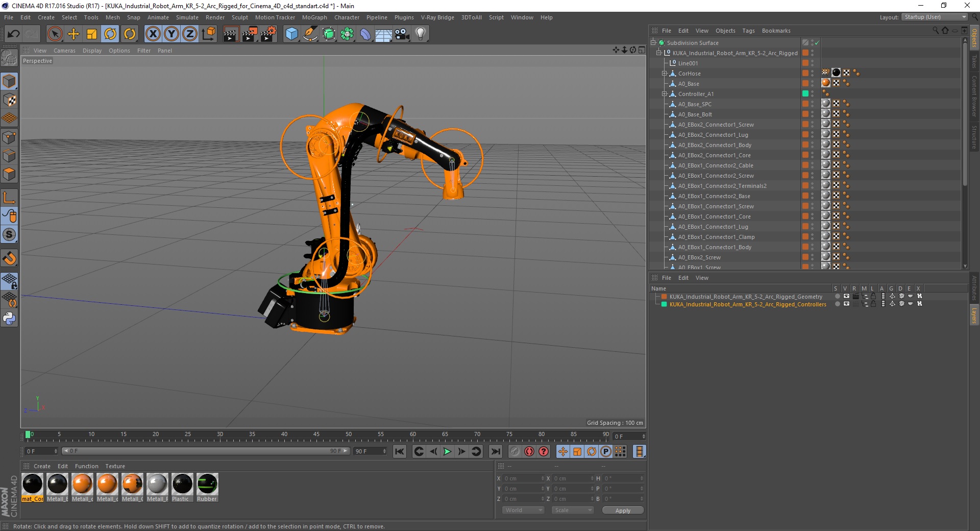The width and height of the screenshot is (980, 531).
Task: Click the coordinate system icon
Action: tap(208, 34)
